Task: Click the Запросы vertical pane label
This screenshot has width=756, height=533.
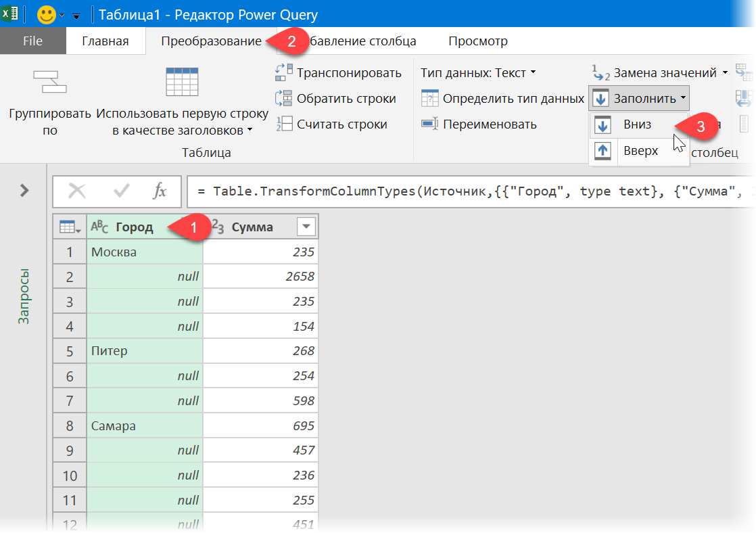Action: pos(24,297)
